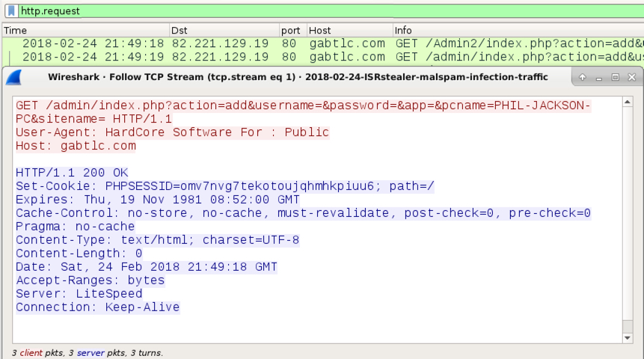
Task: Click the Dst column header
Action: [224, 31]
